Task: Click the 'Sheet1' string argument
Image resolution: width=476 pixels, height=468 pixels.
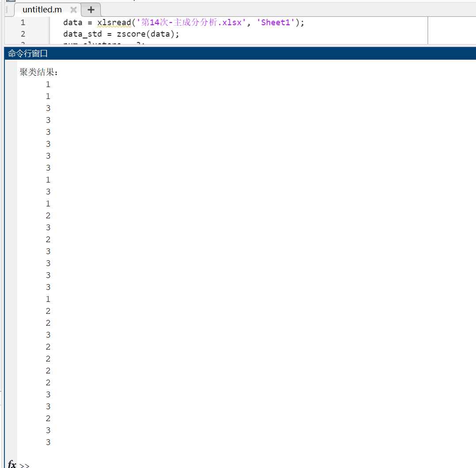Action: click(276, 23)
